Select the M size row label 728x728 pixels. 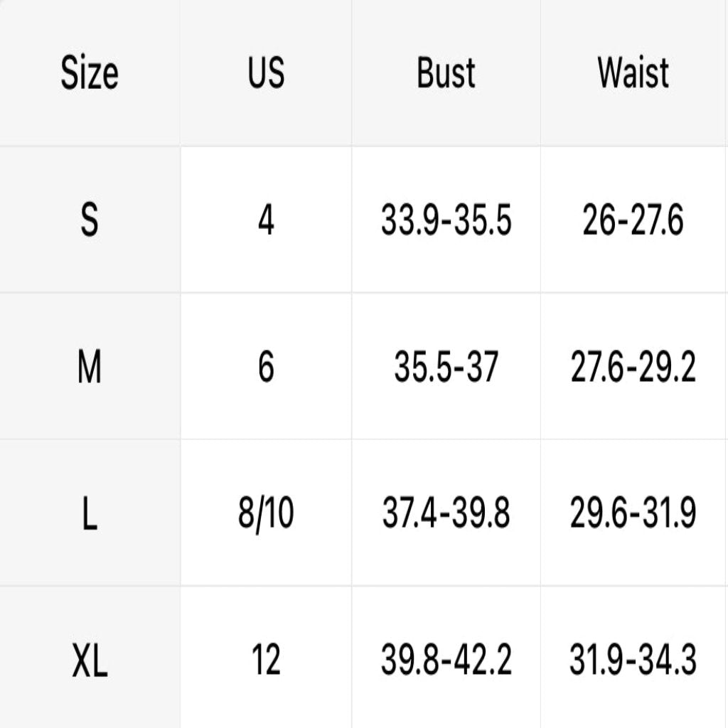coord(90,367)
